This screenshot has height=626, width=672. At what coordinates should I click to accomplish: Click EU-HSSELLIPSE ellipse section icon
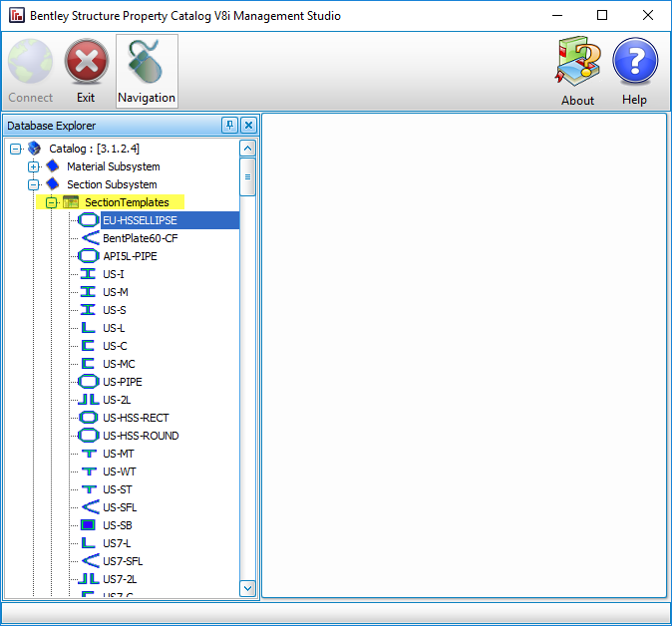click(89, 220)
